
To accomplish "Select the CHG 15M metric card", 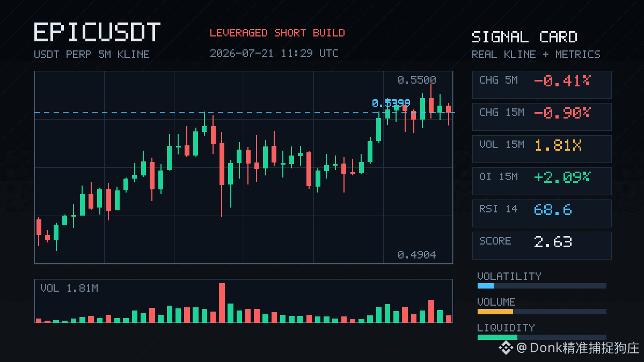I will tap(541, 116).
